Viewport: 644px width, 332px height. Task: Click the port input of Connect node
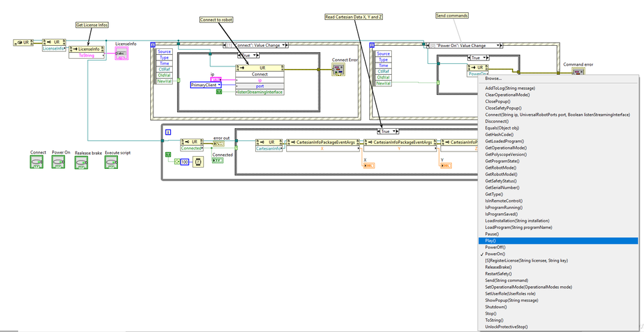(260, 86)
